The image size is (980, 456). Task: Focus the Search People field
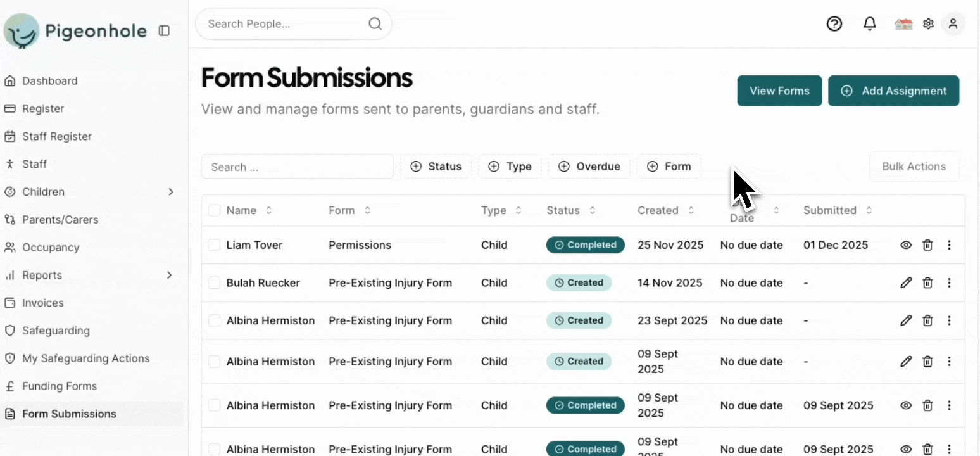click(x=285, y=24)
